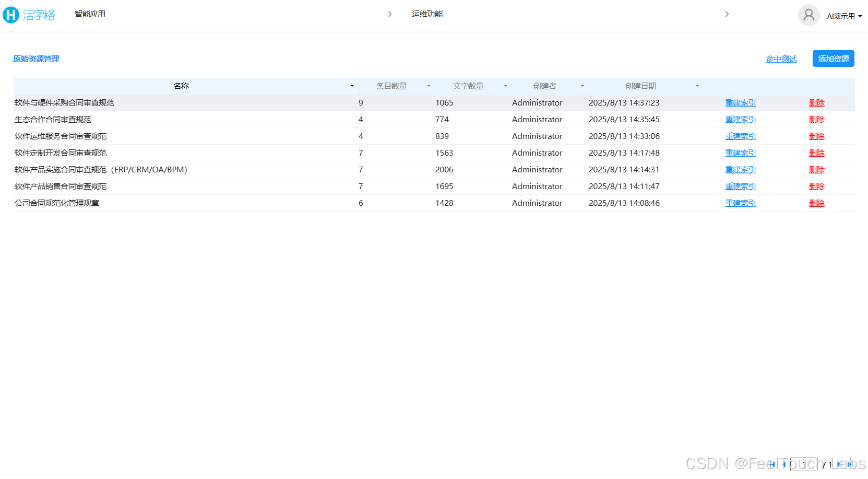The image size is (868, 479).
Task: Open the 创建日期 column filter dropdown
Action: point(697,86)
